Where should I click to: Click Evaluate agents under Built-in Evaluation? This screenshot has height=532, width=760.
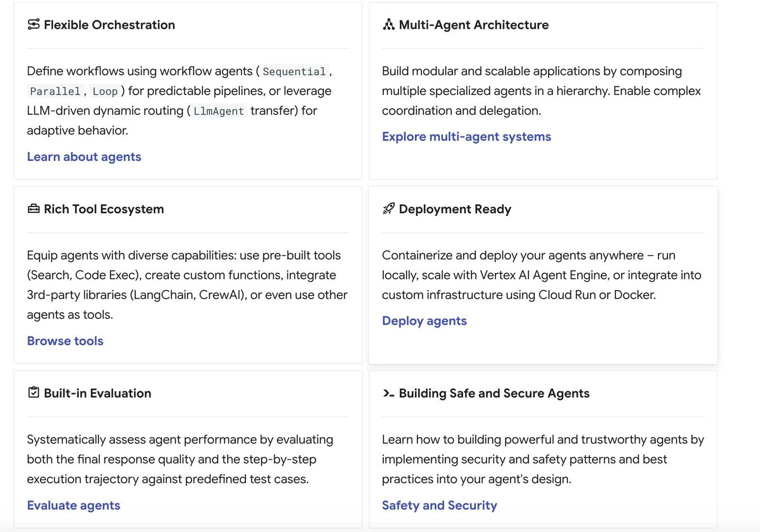[74, 505]
